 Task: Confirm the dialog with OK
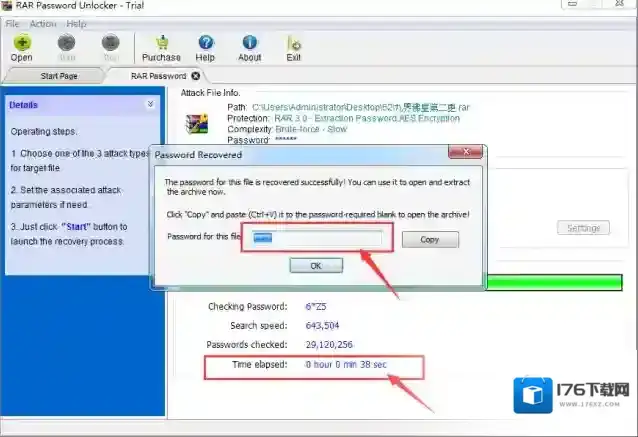(316, 266)
